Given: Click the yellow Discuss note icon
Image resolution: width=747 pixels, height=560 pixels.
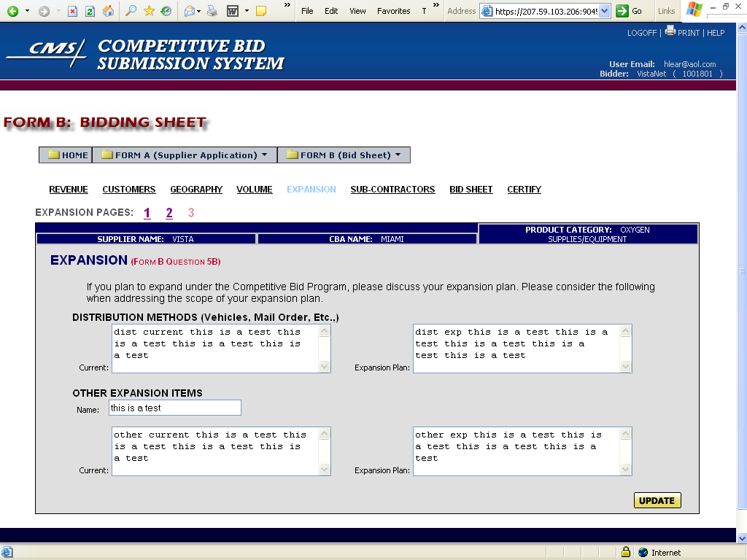Looking at the screenshot, I should pos(261,10).
